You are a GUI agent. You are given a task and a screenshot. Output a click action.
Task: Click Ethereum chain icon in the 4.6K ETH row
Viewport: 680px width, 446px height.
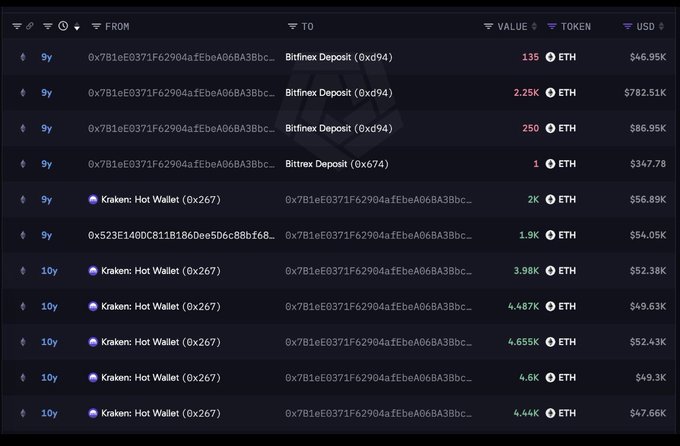(23, 377)
